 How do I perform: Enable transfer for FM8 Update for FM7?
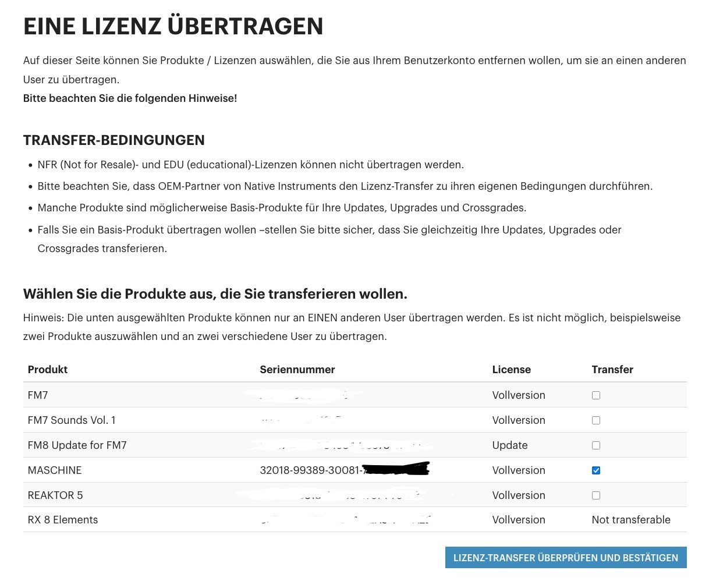pos(595,445)
